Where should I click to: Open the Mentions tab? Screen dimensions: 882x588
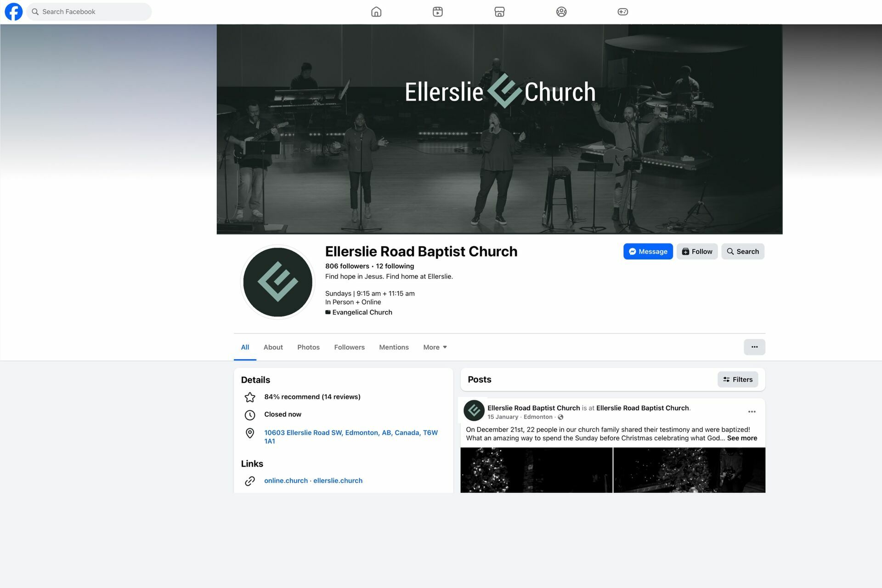pos(394,347)
